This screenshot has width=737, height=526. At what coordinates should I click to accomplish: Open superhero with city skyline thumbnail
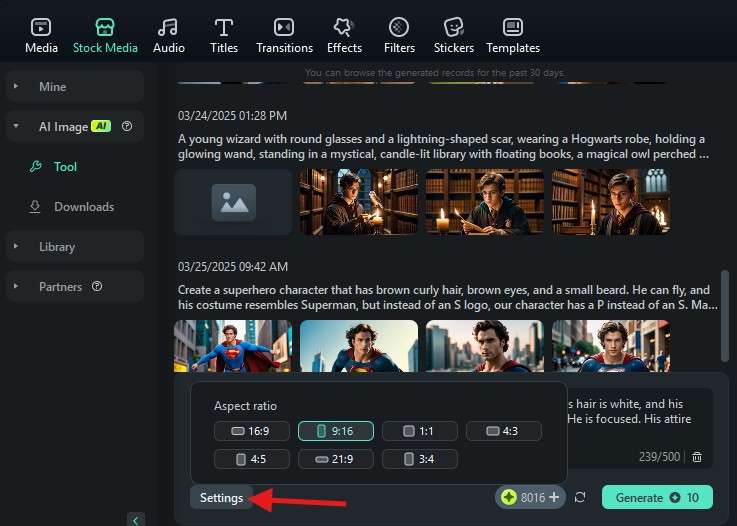(485, 346)
